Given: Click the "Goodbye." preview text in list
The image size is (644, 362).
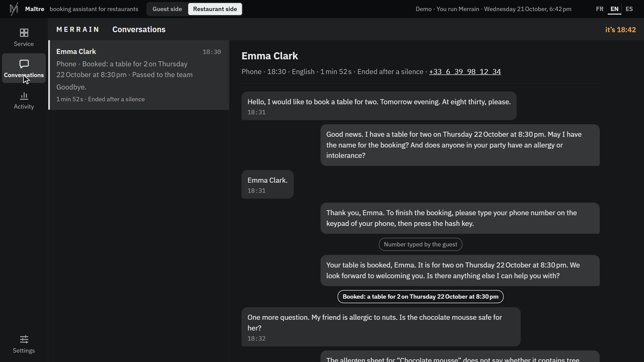Looking at the screenshot, I should tap(71, 87).
